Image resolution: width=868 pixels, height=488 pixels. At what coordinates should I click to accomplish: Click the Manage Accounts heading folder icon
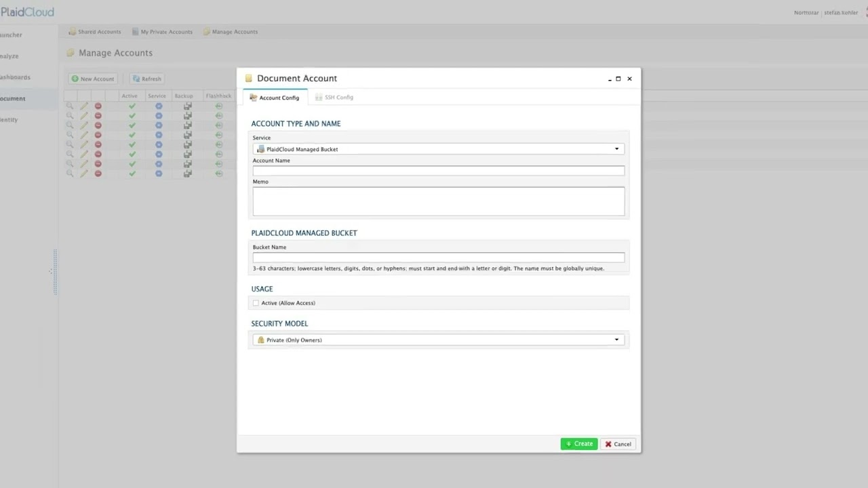pyautogui.click(x=71, y=53)
